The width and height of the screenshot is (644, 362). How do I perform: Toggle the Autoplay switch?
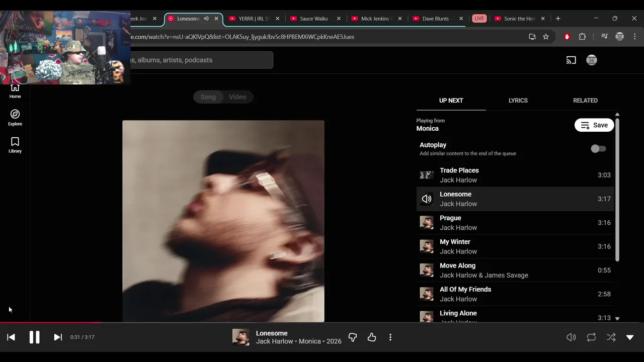click(598, 149)
